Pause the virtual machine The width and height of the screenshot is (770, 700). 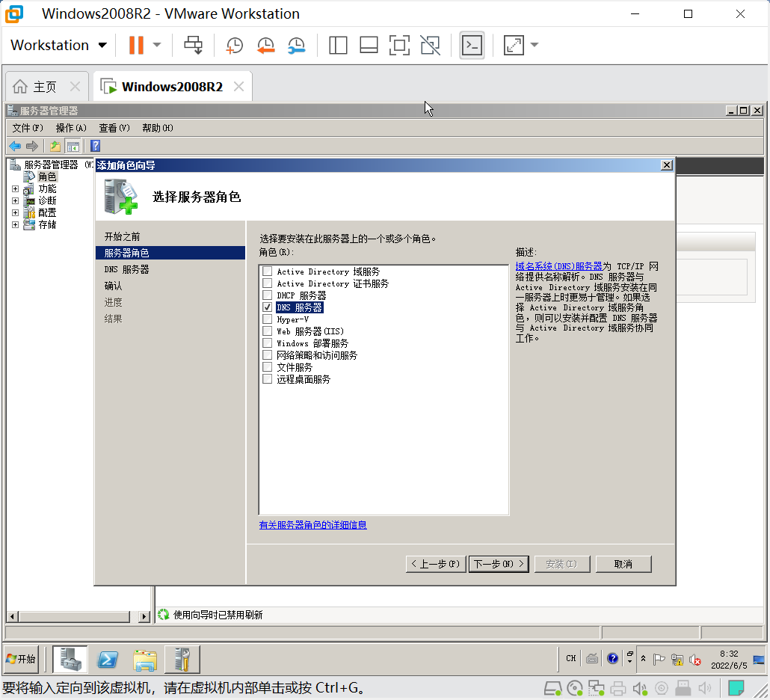136,45
